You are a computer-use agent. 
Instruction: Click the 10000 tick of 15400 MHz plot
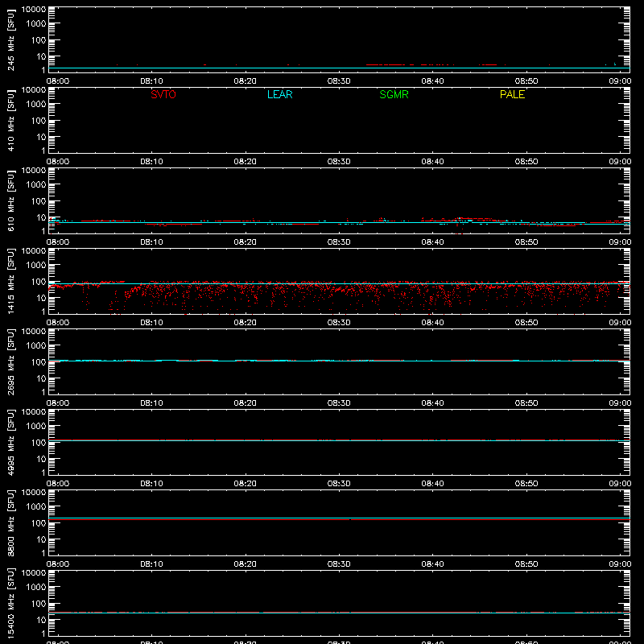tap(34, 573)
